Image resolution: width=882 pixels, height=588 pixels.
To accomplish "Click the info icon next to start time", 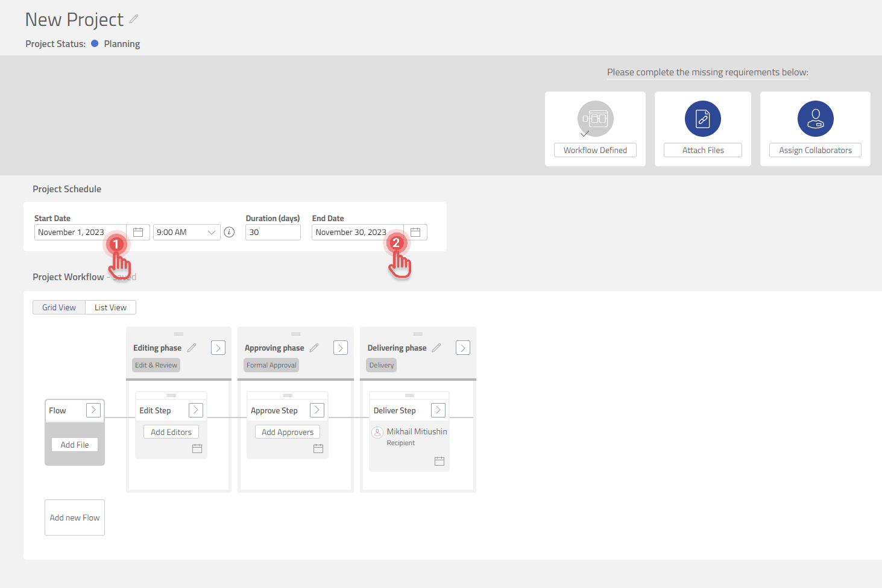I will [x=229, y=233].
